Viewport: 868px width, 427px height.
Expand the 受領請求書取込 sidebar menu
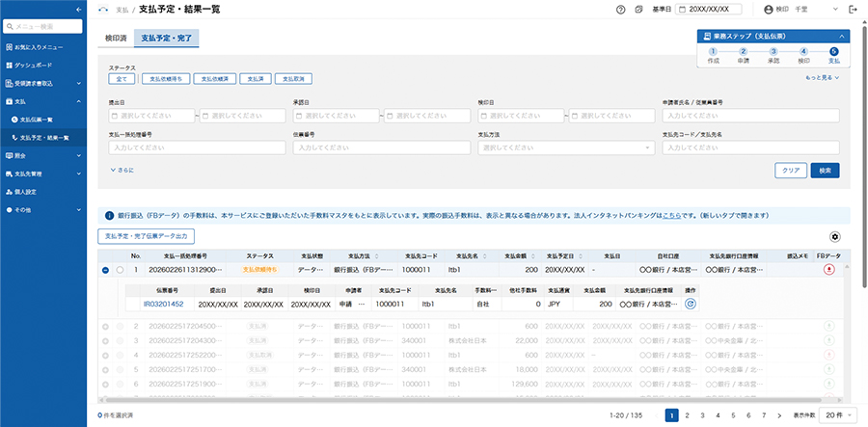(x=43, y=83)
